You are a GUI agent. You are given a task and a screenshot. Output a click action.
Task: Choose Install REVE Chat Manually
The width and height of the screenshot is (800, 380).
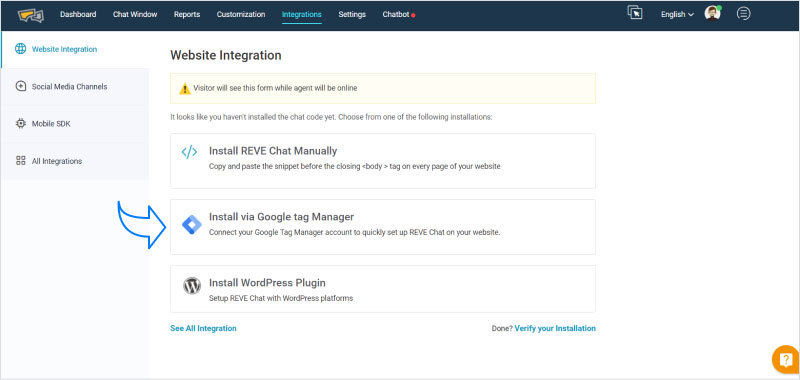click(383, 161)
